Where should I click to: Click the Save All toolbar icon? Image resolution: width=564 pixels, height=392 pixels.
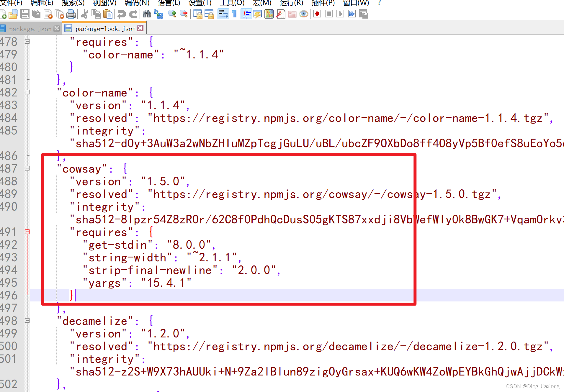click(x=36, y=14)
